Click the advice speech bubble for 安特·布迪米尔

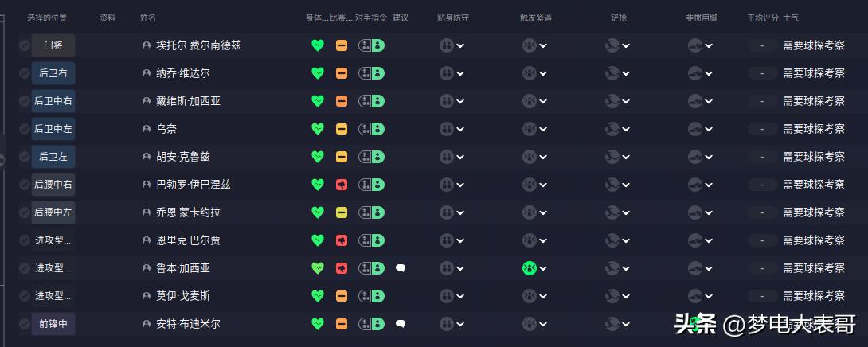click(401, 324)
